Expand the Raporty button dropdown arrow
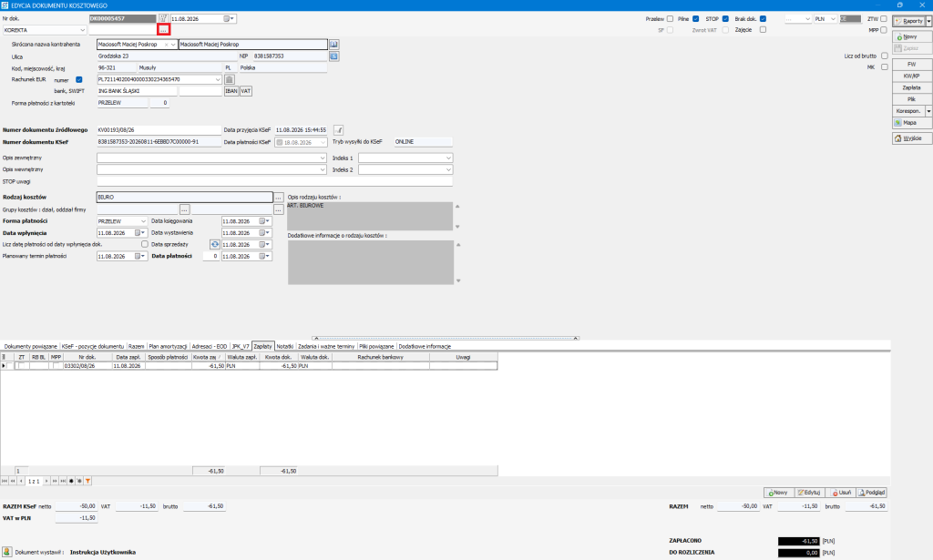933x560 pixels. 928,21
